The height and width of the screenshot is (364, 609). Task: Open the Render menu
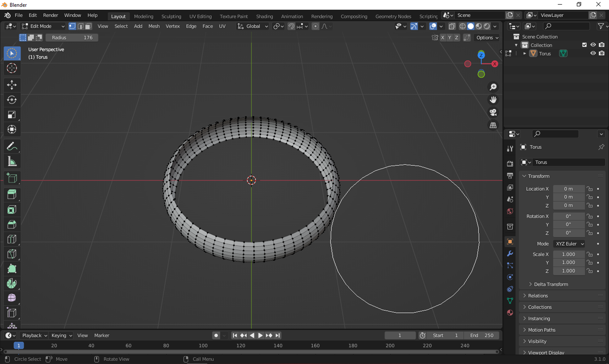pyautogui.click(x=50, y=15)
